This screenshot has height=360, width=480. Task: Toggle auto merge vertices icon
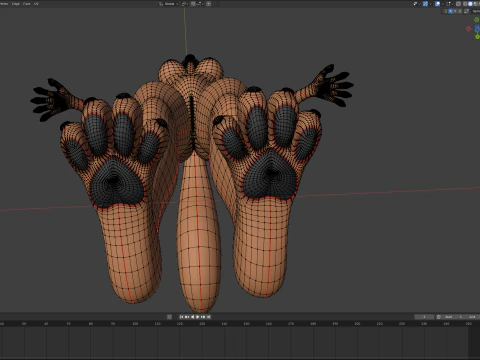466,11
